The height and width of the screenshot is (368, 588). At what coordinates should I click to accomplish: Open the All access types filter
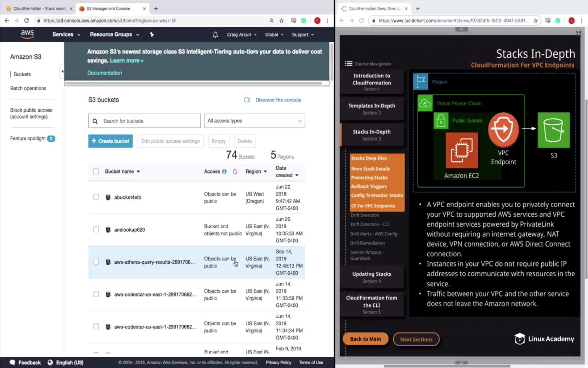[x=255, y=121]
